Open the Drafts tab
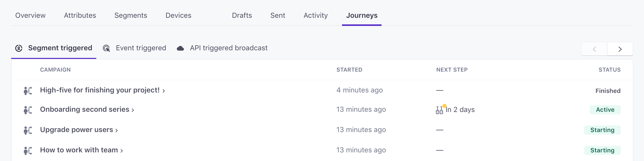644x161 pixels. pyautogui.click(x=242, y=15)
